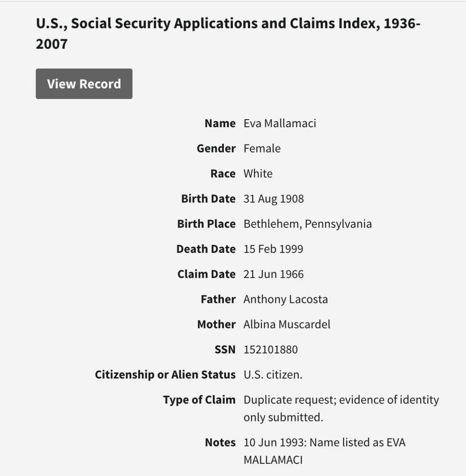Click birth place Bethlehem, Pennsylvania
466x476 pixels.
307,224
